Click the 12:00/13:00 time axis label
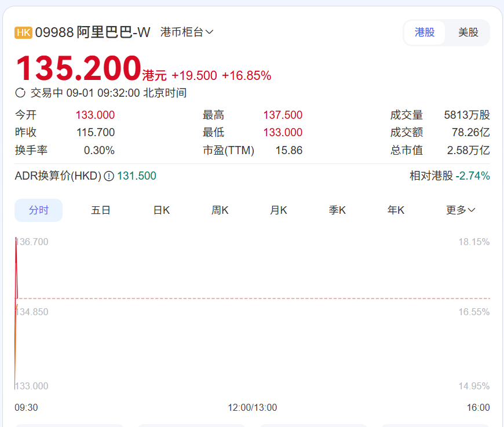The height and width of the screenshot is (427, 504). [253, 408]
